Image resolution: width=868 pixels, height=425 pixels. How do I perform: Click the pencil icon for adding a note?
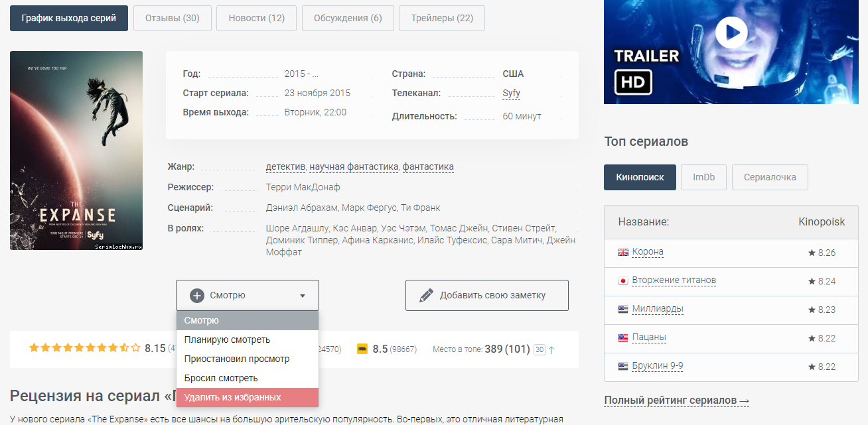tap(426, 296)
